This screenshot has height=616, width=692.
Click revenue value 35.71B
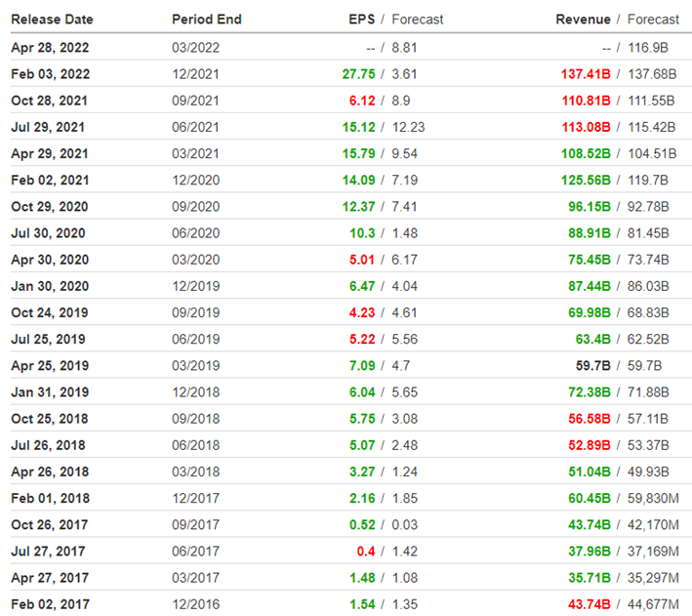click(x=590, y=578)
